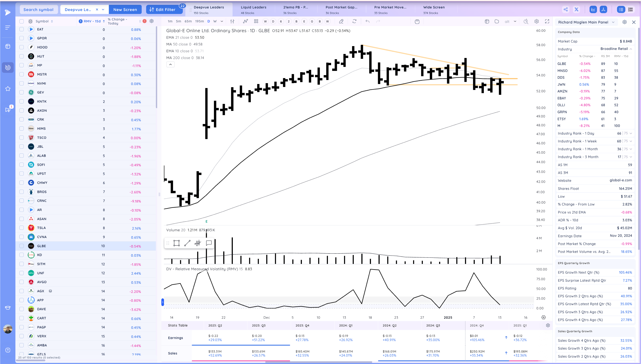Switch to the Post Market Gap tab
The width and height of the screenshot is (641, 364).
coord(341,10)
